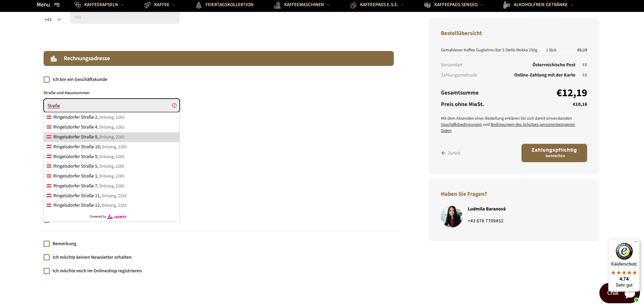Click the Kaffee beans icon

tap(147, 5)
